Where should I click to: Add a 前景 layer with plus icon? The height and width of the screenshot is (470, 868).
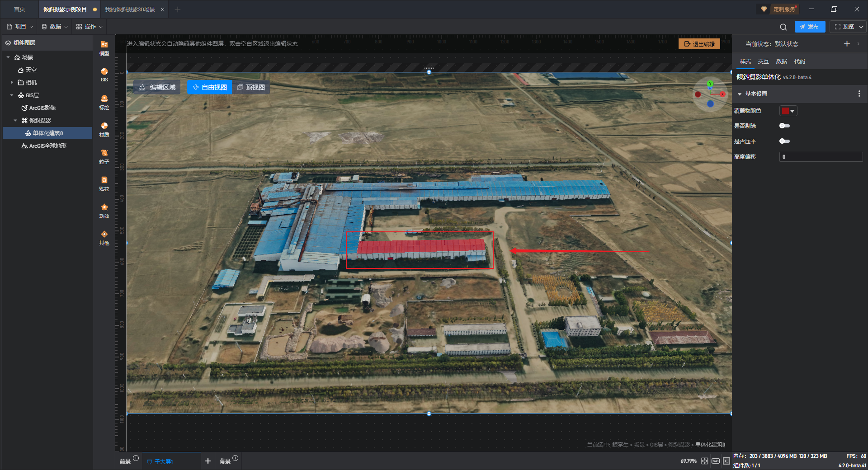pos(136,458)
